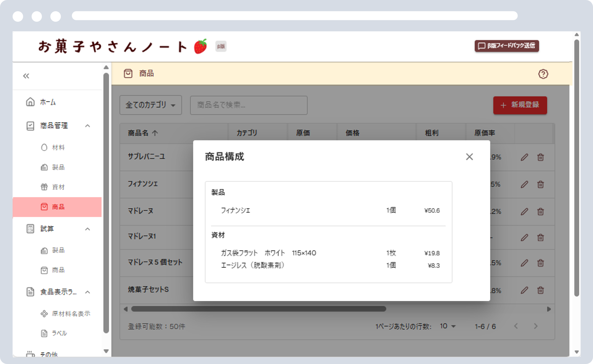
Task: Delete the フィナンシェ row using the trash icon
Action: pos(541,184)
